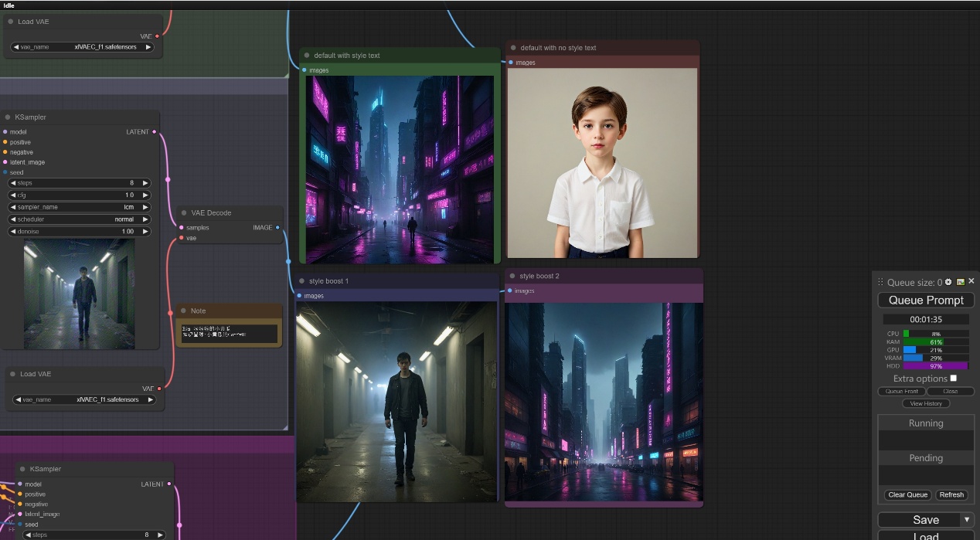Open View History
Image resolution: width=980 pixels, height=540 pixels.
click(x=926, y=403)
